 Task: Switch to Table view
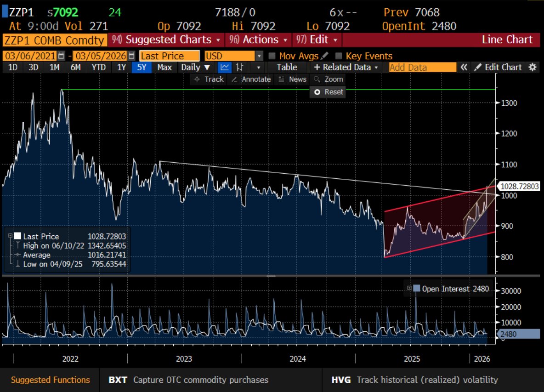click(x=287, y=67)
